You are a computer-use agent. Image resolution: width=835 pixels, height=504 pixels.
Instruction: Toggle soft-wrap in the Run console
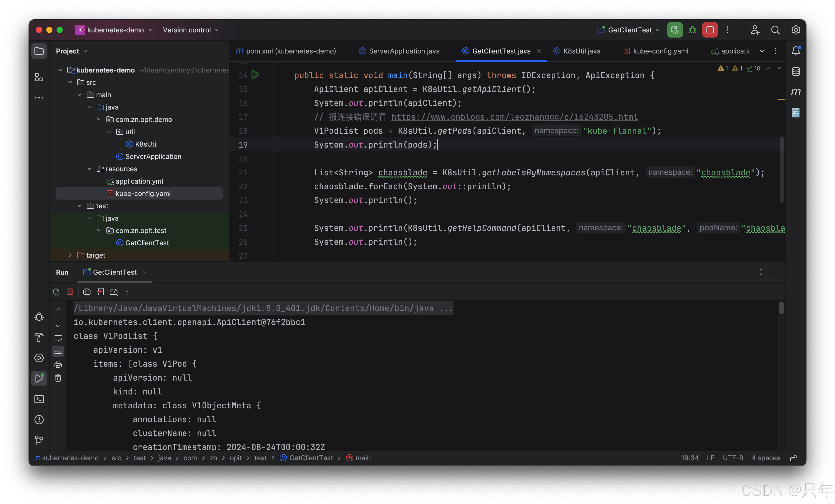click(x=58, y=338)
